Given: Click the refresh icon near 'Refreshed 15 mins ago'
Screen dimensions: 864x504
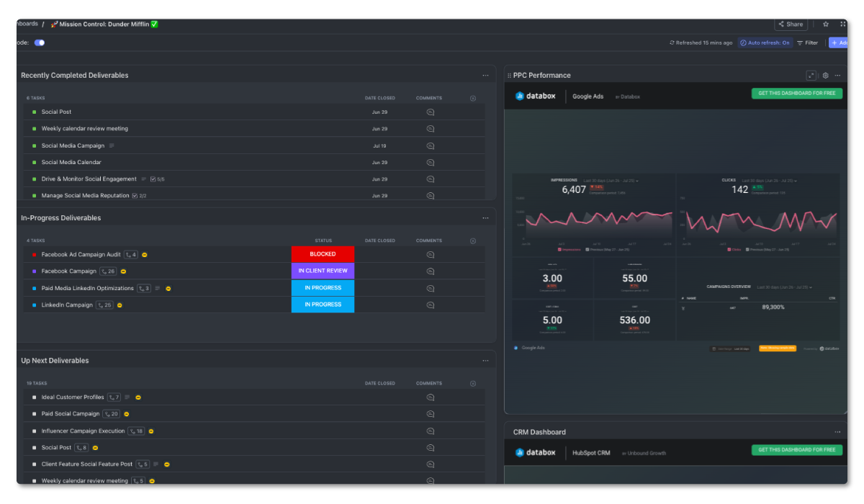Looking at the screenshot, I should [x=671, y=42].
